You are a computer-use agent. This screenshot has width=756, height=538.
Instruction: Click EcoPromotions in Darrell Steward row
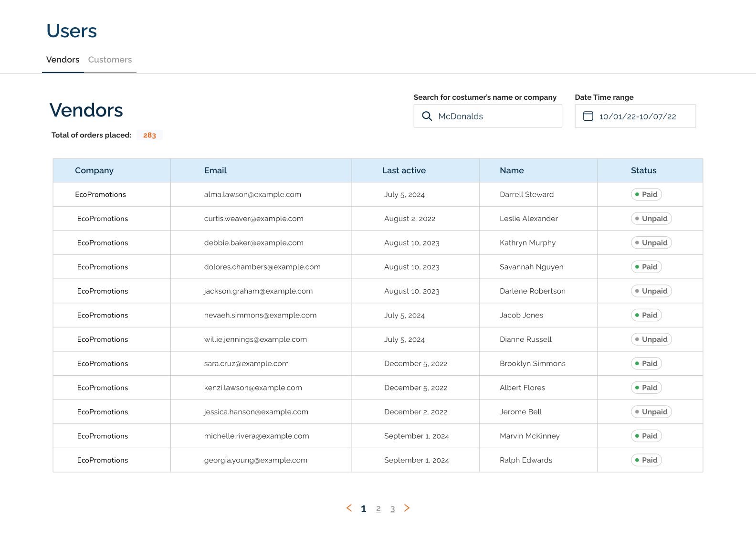(100, 194)
